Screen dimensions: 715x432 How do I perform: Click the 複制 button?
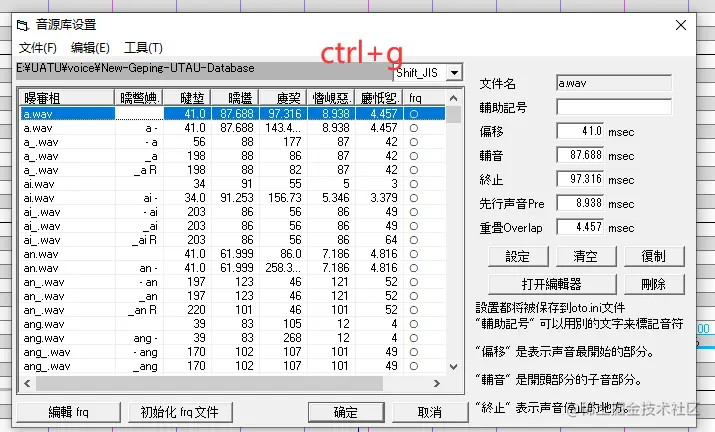[654, 256]
